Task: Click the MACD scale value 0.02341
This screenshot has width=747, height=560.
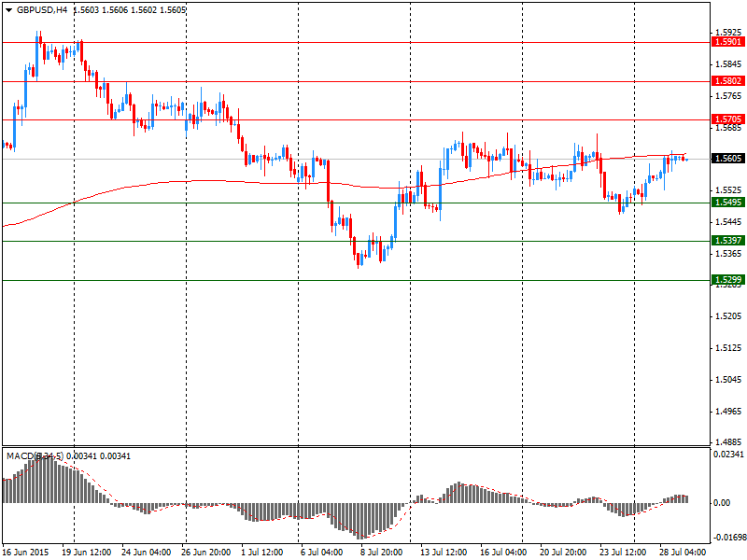Action: tap(728, 455)
